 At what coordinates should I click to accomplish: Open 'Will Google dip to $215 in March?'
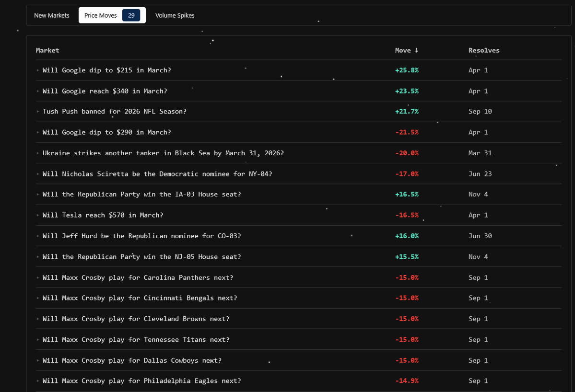107,70
